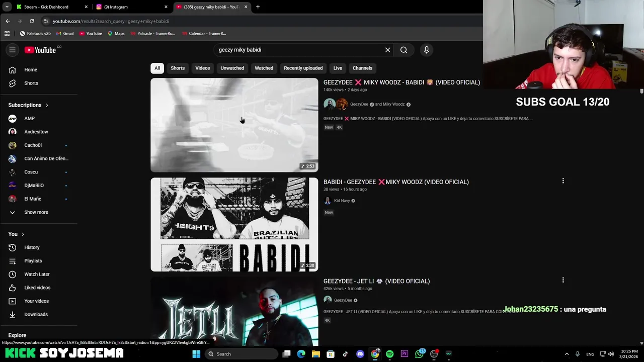The width and height of the screenshot is (644, 362).
Task: Select the Unwatched filter chip
Action: point(232,68)
